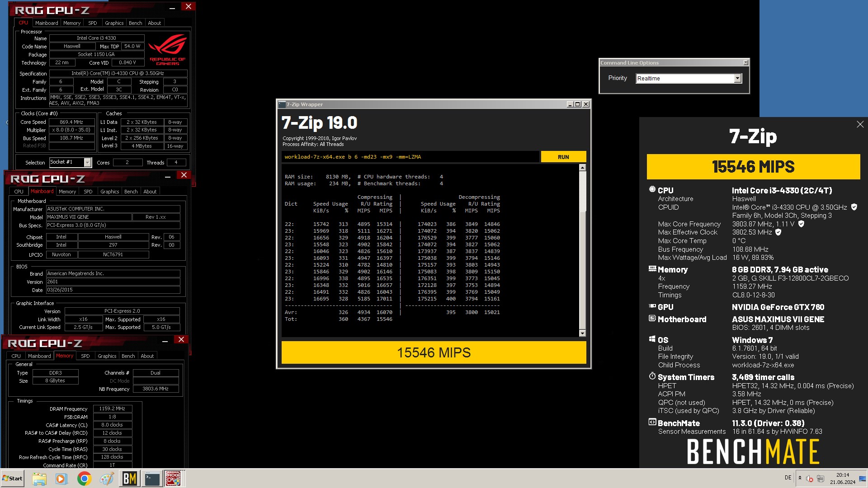The height and width of the screenshot is (488, 868).
Task: Open Memory tab in top CPU-Z window
Action: pos(72,23)
